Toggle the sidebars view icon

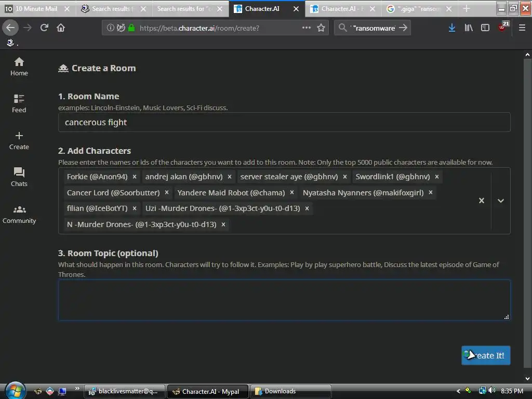(485, 28)
